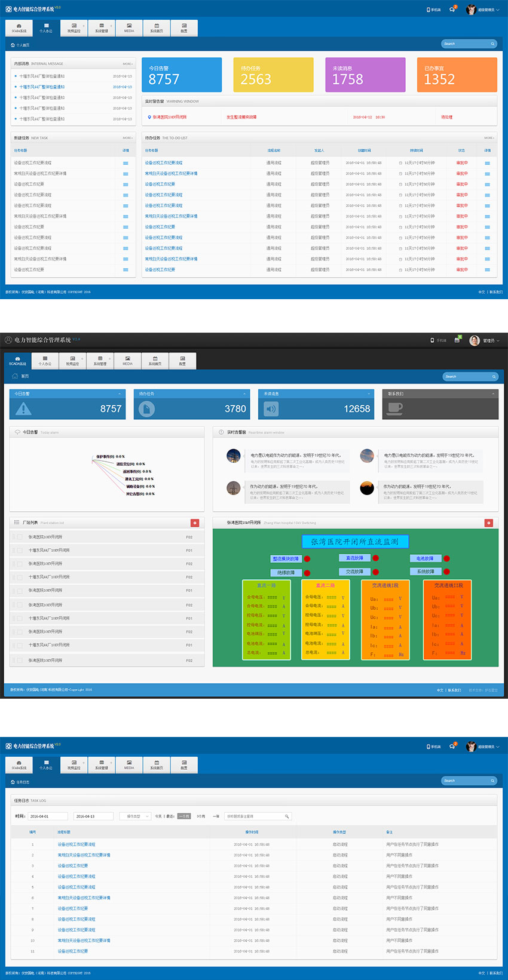Tick the checkbox of the last station list row
Screen dimensions: 508x980
[19, 660]
